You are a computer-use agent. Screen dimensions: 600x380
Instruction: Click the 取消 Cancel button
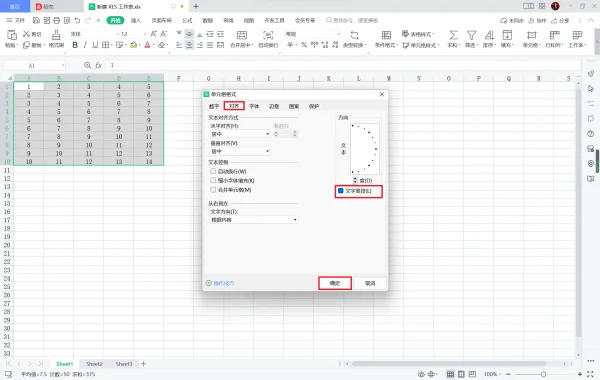(x=370, y=283)
